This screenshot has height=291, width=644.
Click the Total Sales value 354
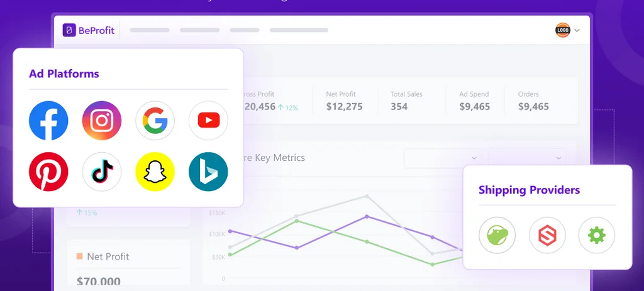(399, 107)
